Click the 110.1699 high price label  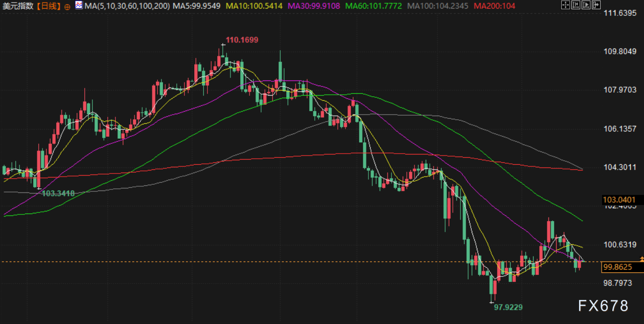242,40
